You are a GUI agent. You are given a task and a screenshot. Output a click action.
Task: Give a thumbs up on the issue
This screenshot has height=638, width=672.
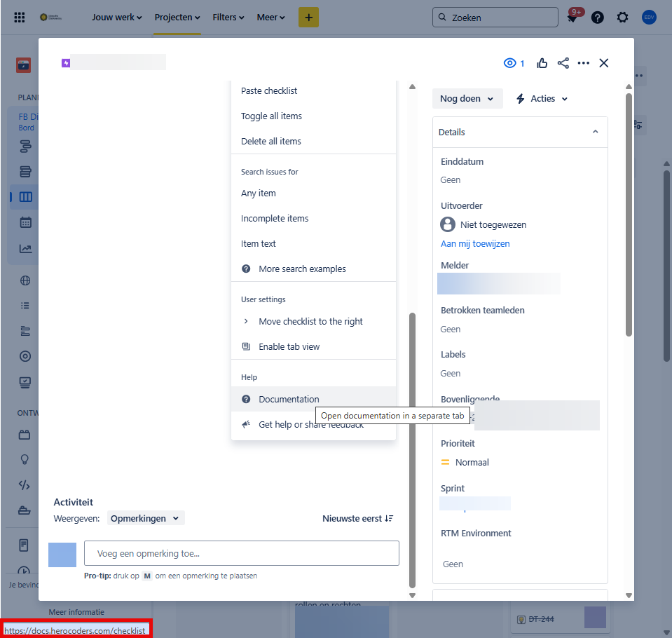542,62
